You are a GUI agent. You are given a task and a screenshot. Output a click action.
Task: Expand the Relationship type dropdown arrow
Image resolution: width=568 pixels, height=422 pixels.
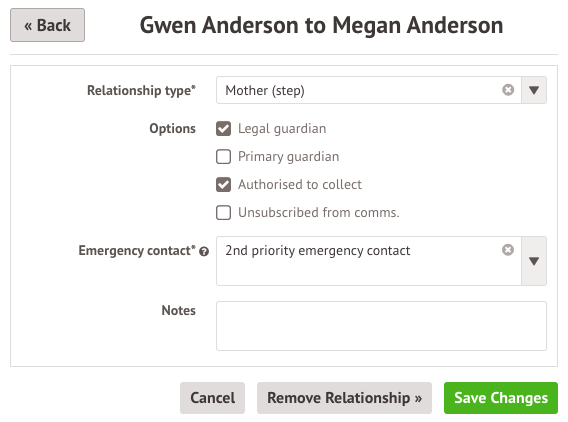coord(534,90)
